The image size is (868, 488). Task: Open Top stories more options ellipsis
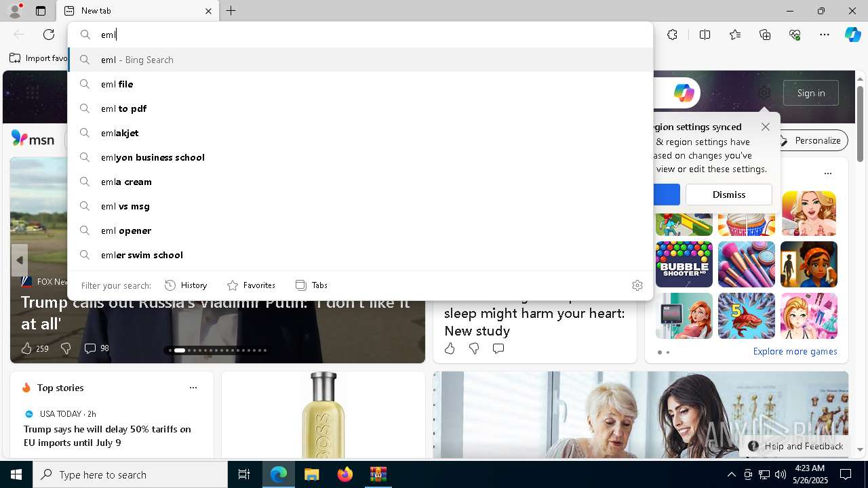coord(193,388)
